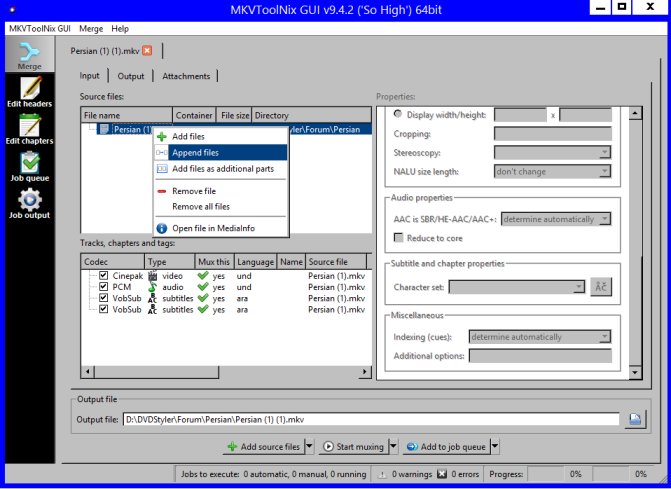Choose Remove all files from context menu
The width and height of the screenshot is (671, 489).
(x=221, y=207)
